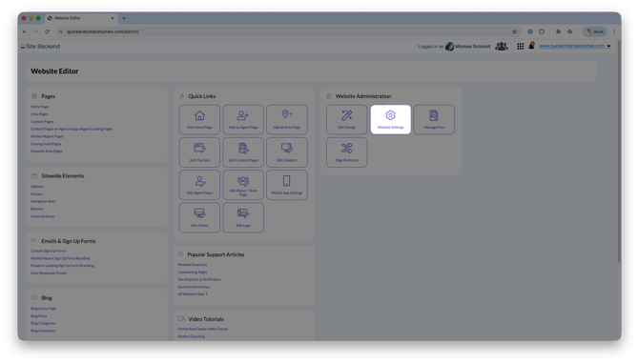This screenshot has height=364, width=639.
Task: Click the Auto Responder Emails link
Action: [x=49, y=273]
